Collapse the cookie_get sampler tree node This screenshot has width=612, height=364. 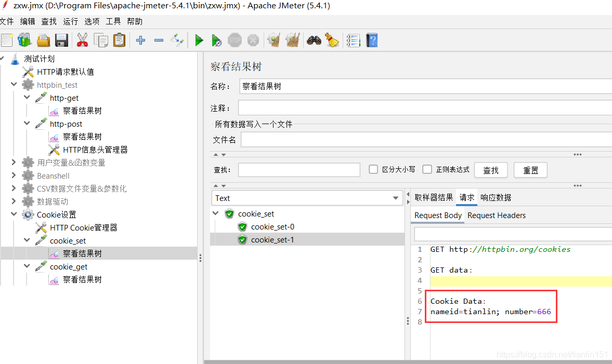tap(27, 266)
